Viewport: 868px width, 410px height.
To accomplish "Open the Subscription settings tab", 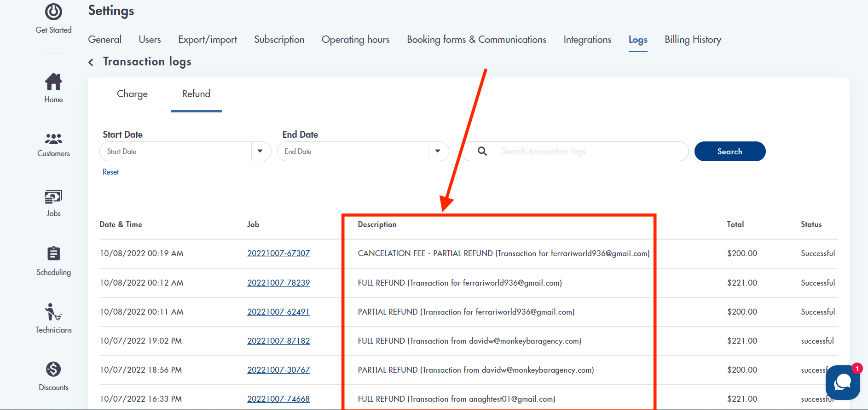I will pos(279,40).
